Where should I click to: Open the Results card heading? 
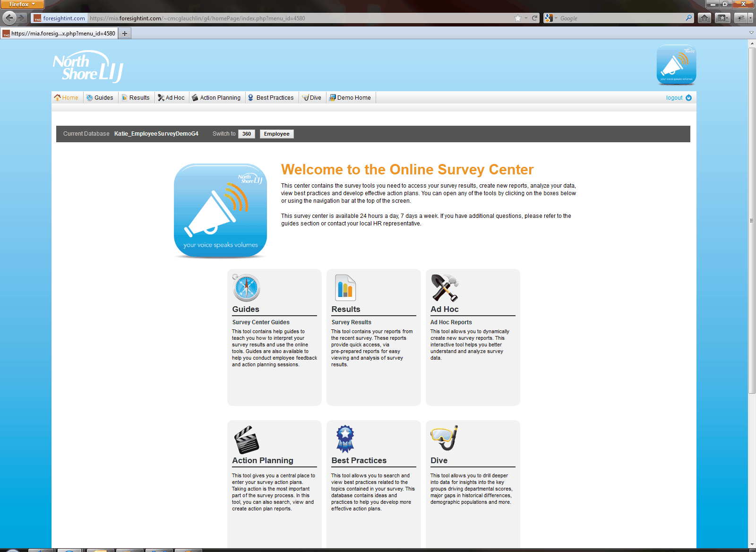click(346, 309)
